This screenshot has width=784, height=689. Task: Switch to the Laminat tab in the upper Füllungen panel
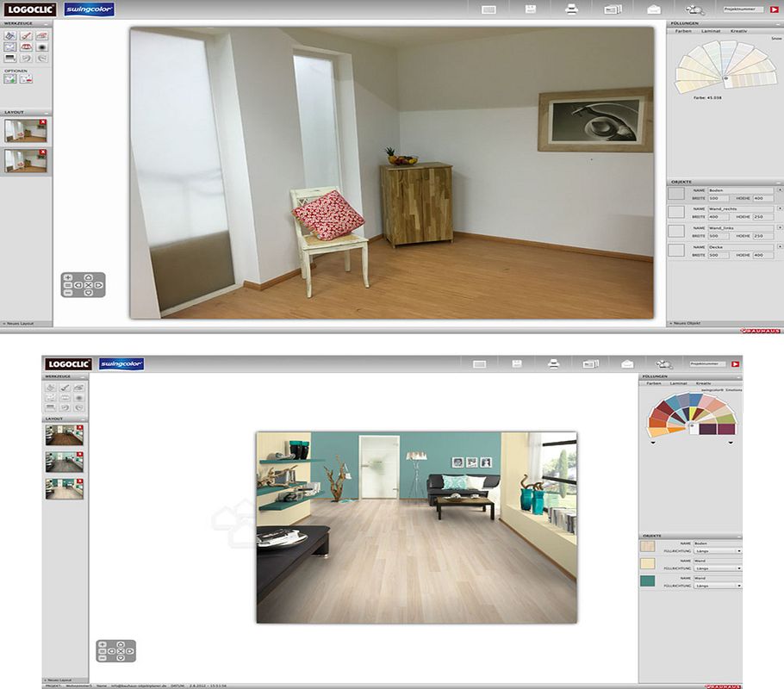click(x=711, y=30)
